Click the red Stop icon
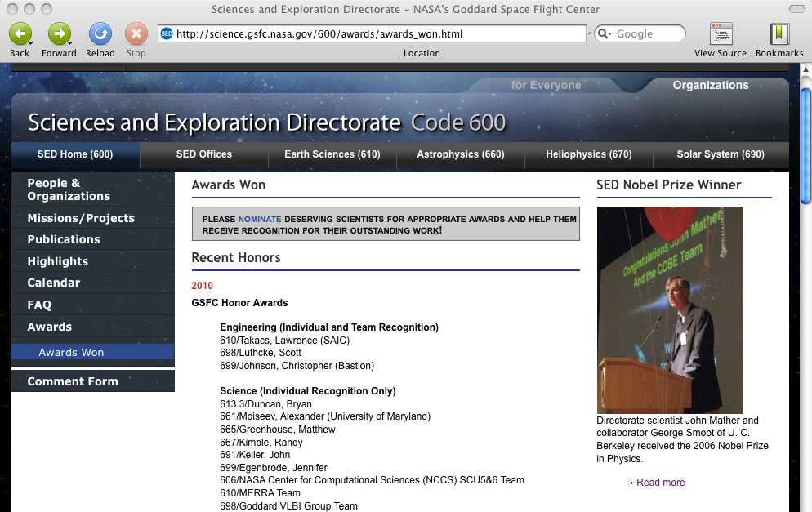 point(136,33)
